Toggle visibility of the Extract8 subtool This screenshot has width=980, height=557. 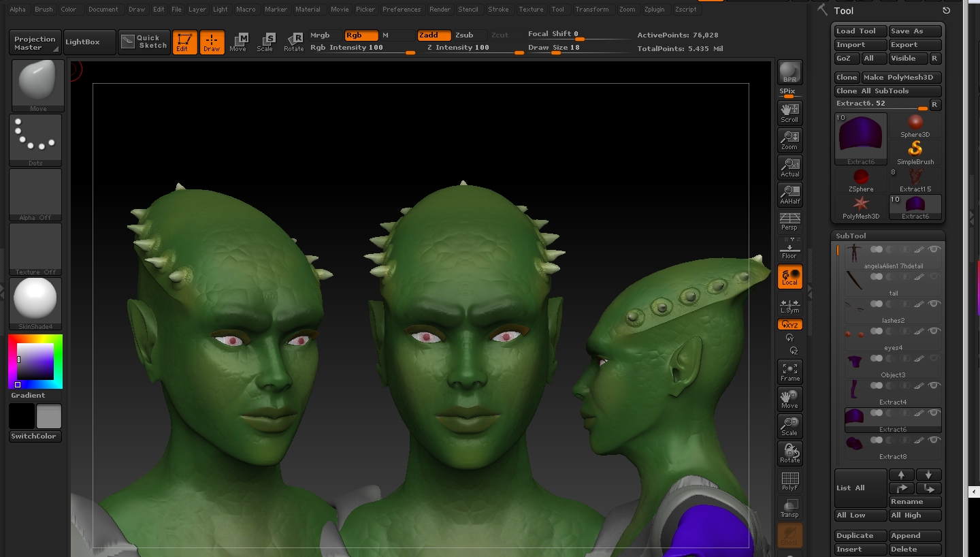pyautogui.click(x=934, y=440)
